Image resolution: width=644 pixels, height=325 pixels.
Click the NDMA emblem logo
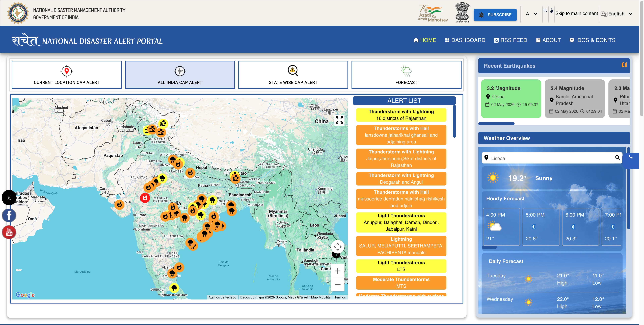pyautogui.click(x=18, y=13)
